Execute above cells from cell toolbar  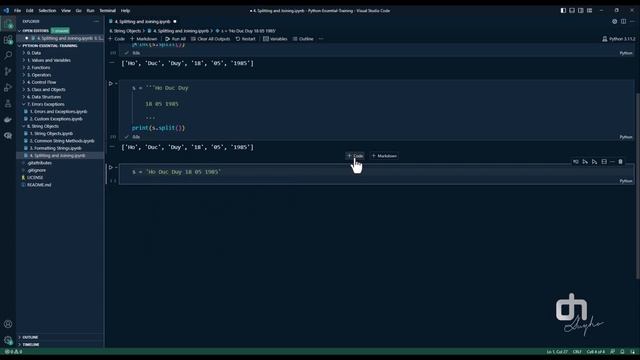click(x=585, y=162)
